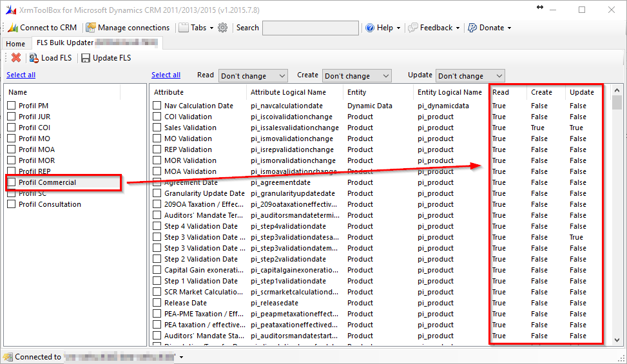627x364 pixels.
Task: Check the Sales Validation attribute checkbox
Action: click(157, 128)
